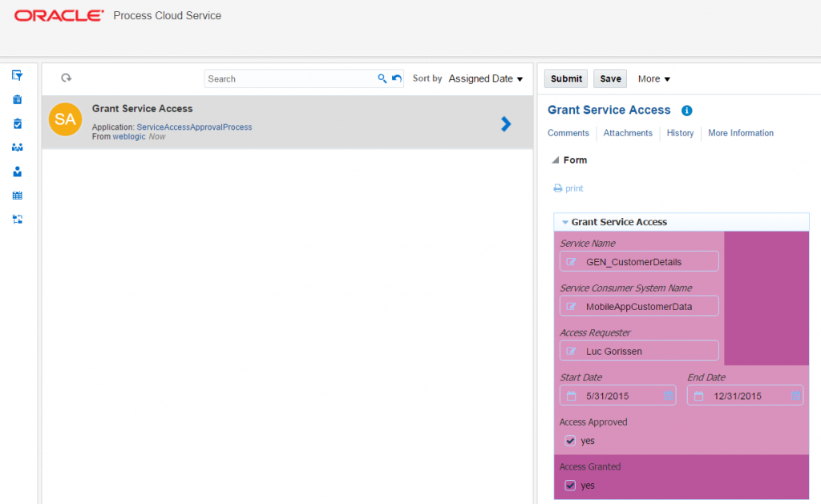The height and width of the screenshot is (504, 821).
Task: Open the End Date calendar picker
Action: [795, 396]
